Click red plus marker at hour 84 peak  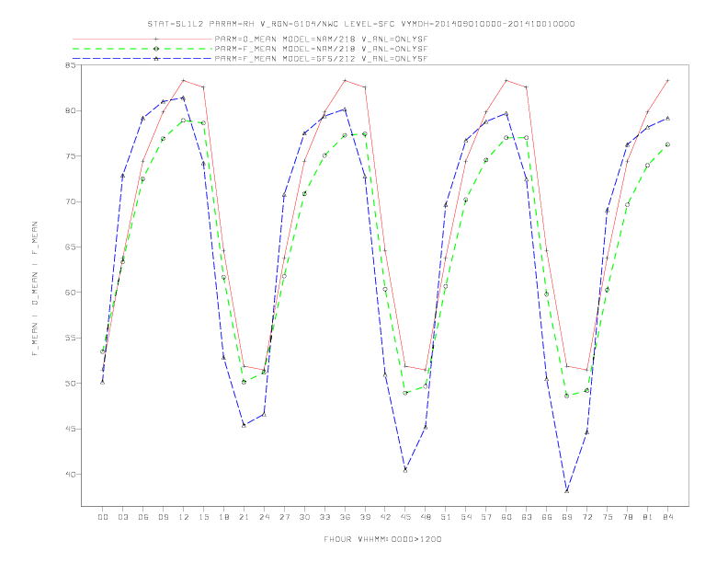click(667, 80)
